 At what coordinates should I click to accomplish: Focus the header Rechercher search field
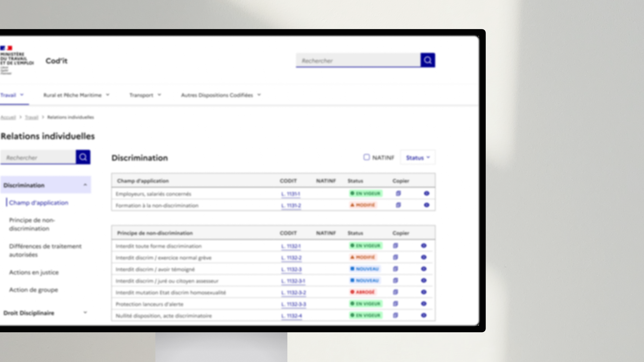click(358, 60)
